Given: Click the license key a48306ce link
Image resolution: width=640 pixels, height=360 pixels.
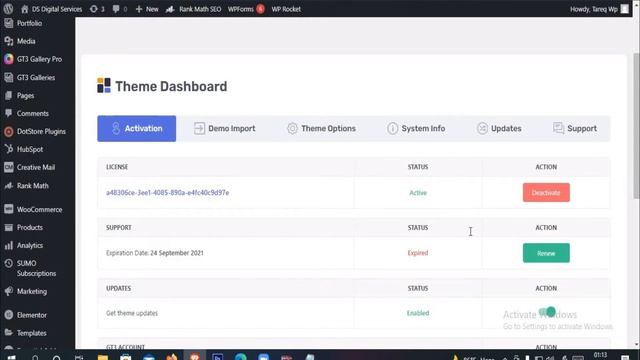Looking at the screenshot, I should click(167, 193).
